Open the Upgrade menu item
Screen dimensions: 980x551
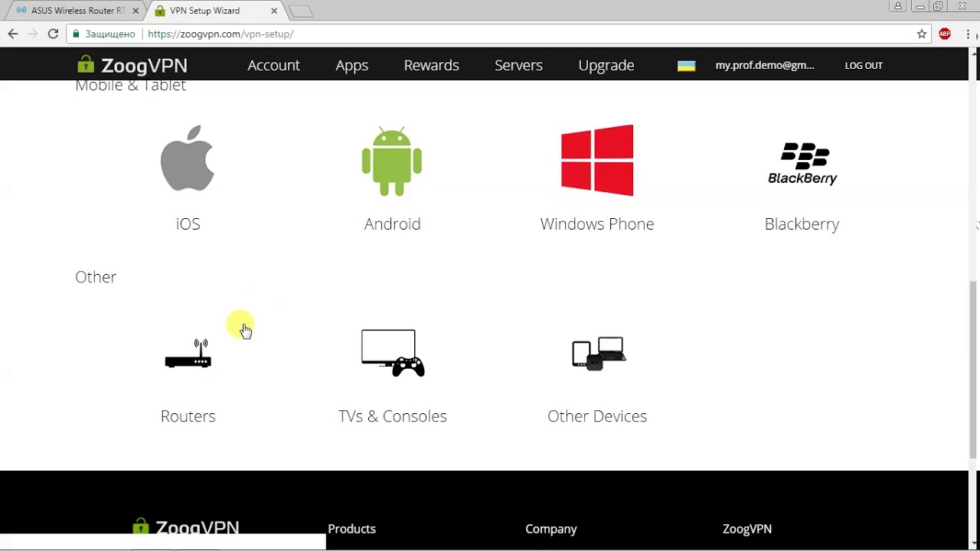(x=606, y=65)
